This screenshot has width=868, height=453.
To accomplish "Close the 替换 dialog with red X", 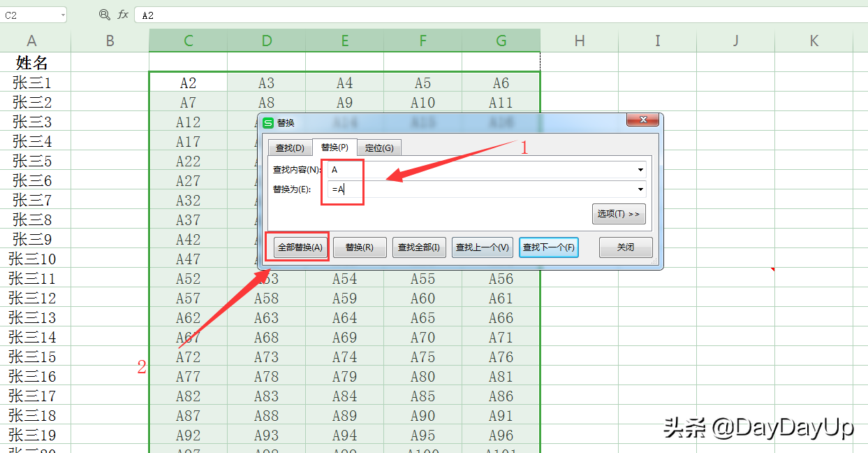I will [643, 120].
